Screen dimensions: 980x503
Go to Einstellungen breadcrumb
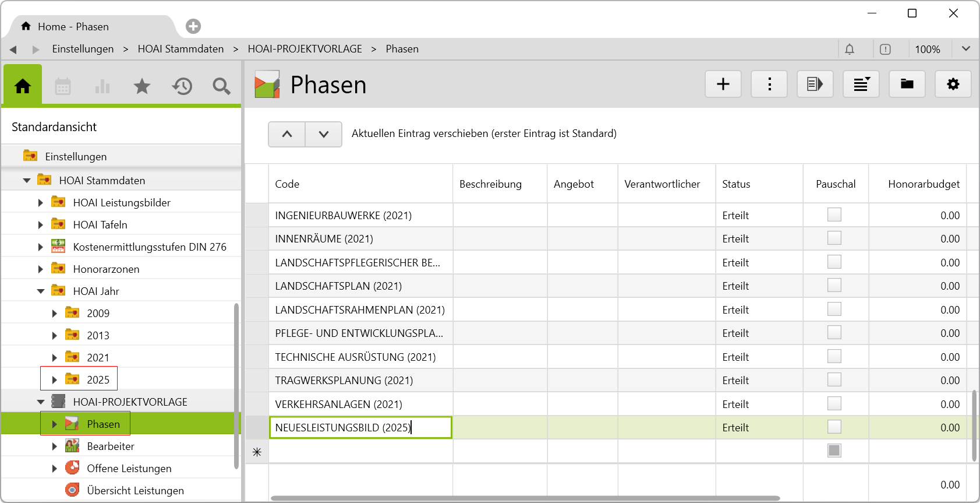coord(83,49)
